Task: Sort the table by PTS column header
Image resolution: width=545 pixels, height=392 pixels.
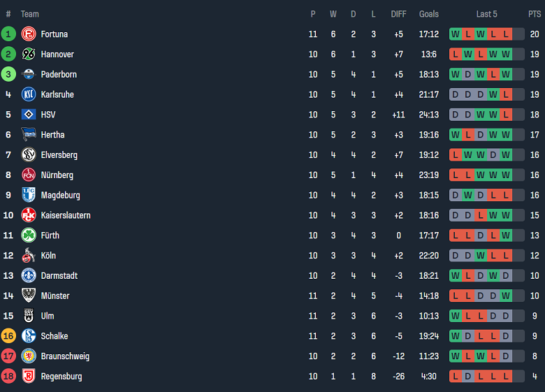Action: pyautogui.click(x=535, y=14)
